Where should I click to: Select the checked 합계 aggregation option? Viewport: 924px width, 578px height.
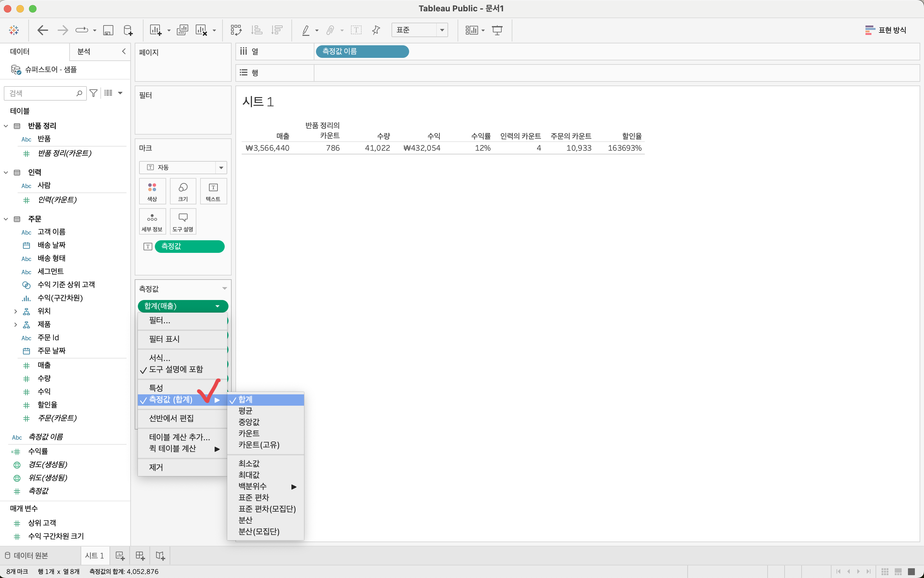[245, 399]
